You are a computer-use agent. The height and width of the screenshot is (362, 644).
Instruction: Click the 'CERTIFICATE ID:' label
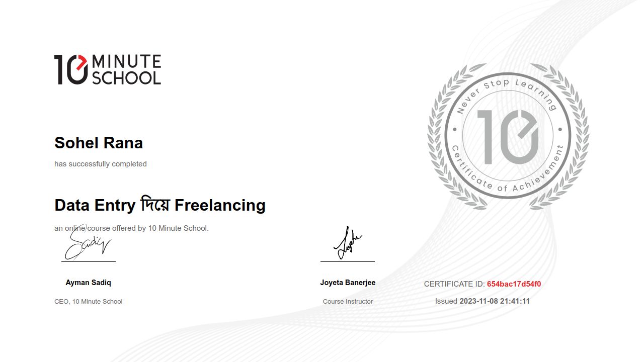pos(454,284)
